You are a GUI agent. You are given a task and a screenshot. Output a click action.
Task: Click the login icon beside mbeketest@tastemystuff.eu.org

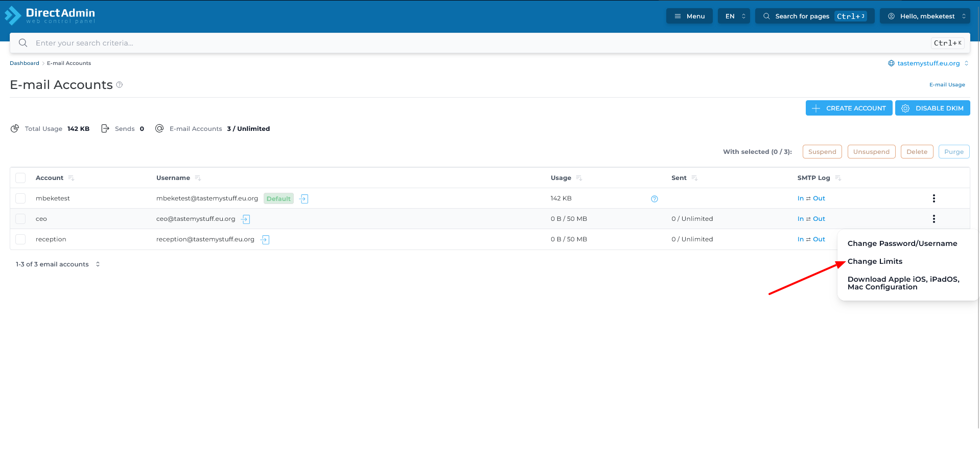click(x=304, y=199)
